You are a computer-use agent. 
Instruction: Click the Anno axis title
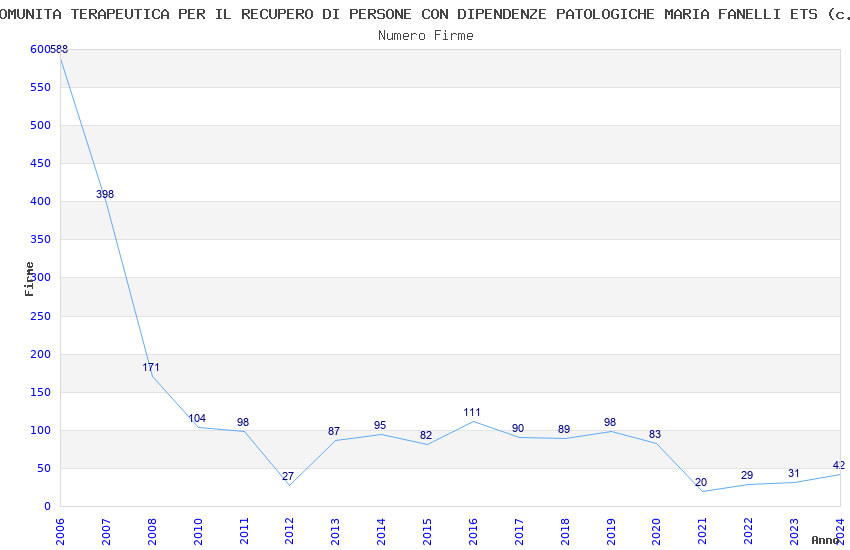point(825,540)
